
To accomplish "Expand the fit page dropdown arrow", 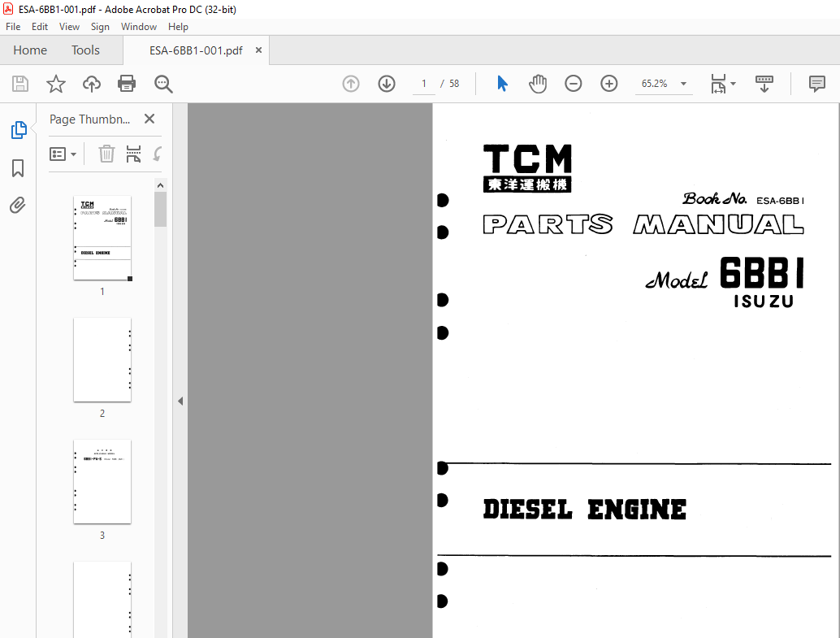I will (x=734, y=84).
